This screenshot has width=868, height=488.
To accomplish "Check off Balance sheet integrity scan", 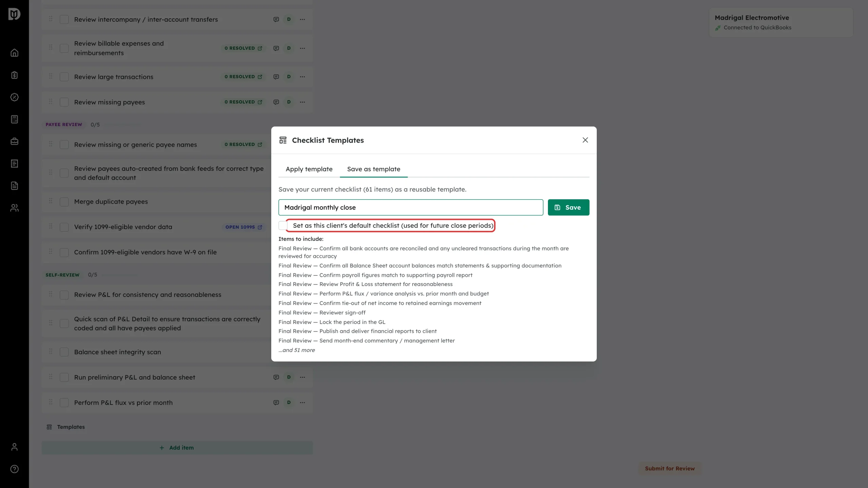I will 64,352.
